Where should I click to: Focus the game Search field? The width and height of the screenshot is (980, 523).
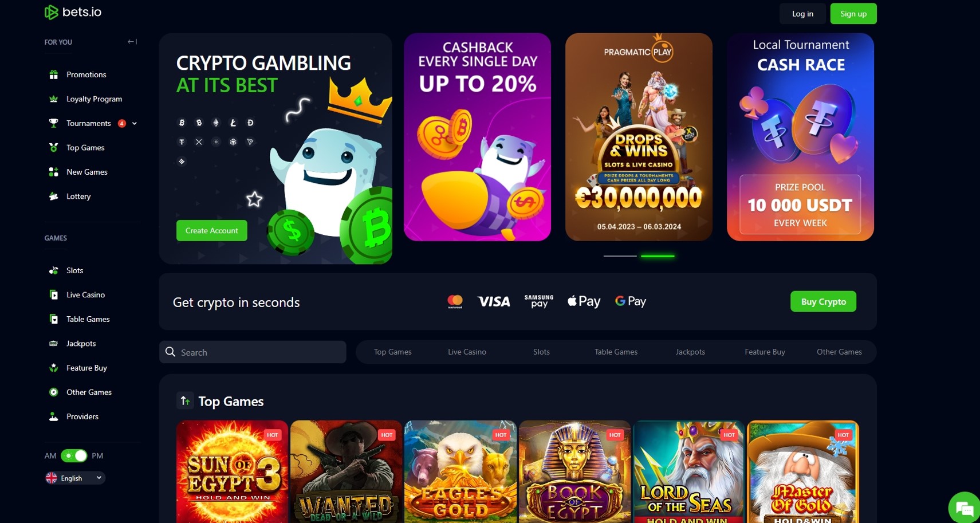(x=253, y=352)
